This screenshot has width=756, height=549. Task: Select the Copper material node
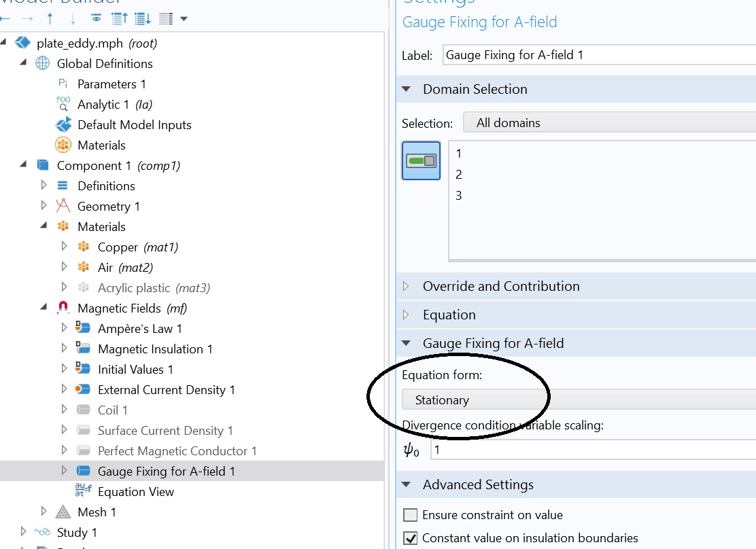pyautogui.click(x=118, y=247)
